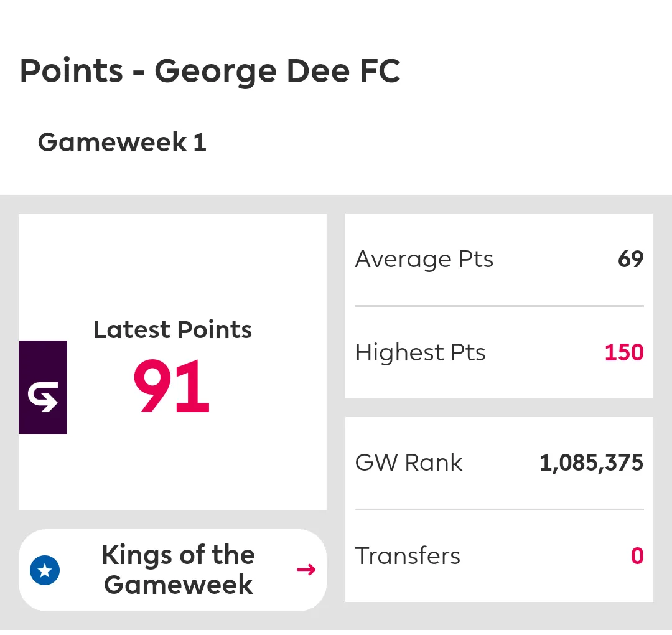Click the large 91 points score

[172, 387]
